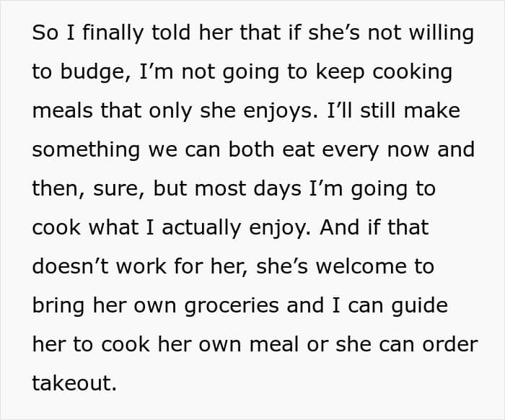Click the word "doesn't" in the paragraph
The image size is (505, 420).
70,266
